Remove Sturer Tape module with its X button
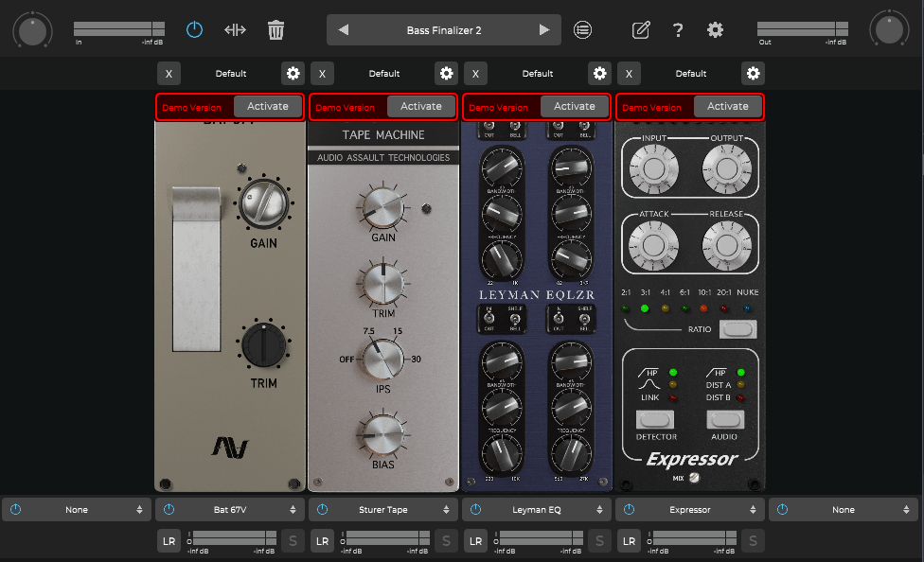 322,74
